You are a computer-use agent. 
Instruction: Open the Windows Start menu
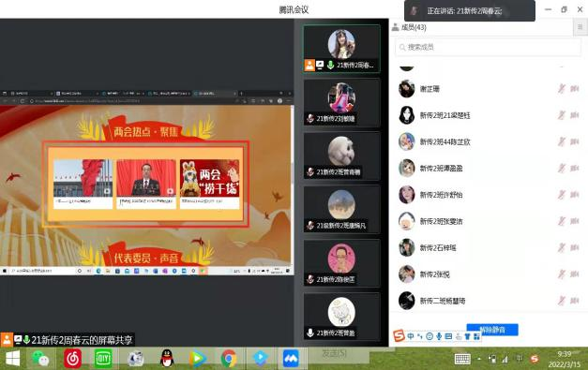12,359
